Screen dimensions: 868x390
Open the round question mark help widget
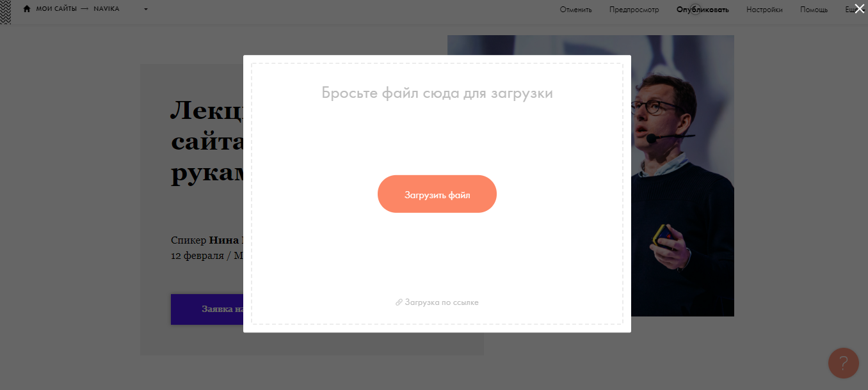pos(844,363)
